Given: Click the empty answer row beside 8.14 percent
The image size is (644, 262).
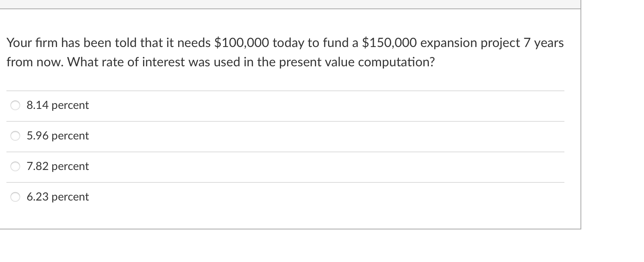Looking at the screenshot, I should point(326,106).
